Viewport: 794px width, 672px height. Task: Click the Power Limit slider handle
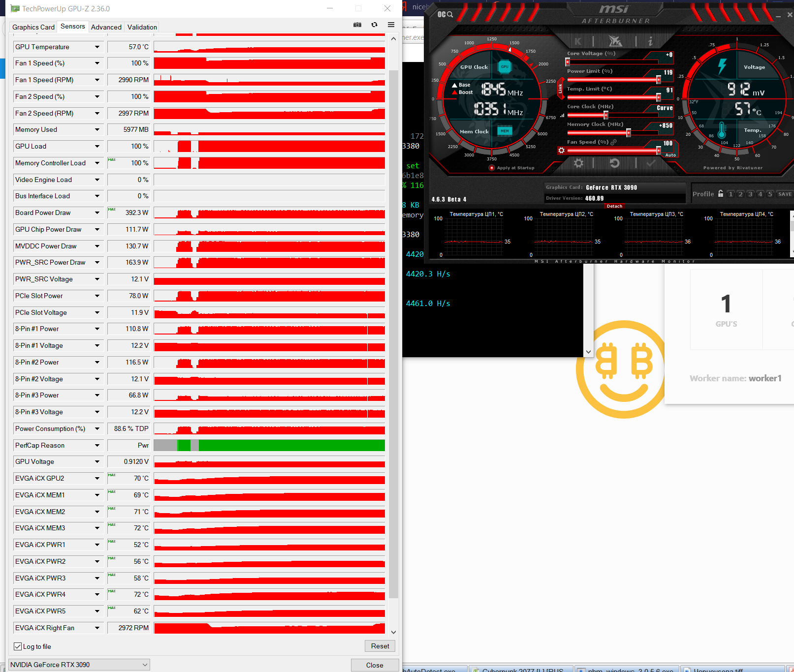(x=659, y=80)
